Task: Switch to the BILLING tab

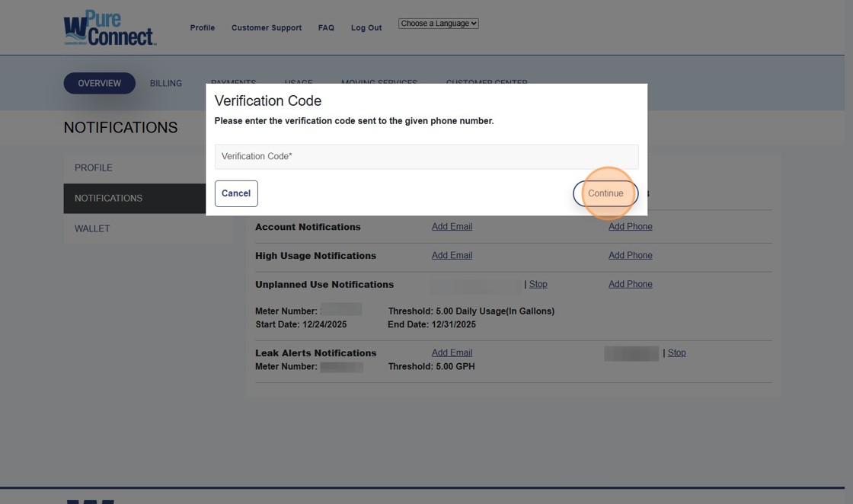Action: click(165, 83)
